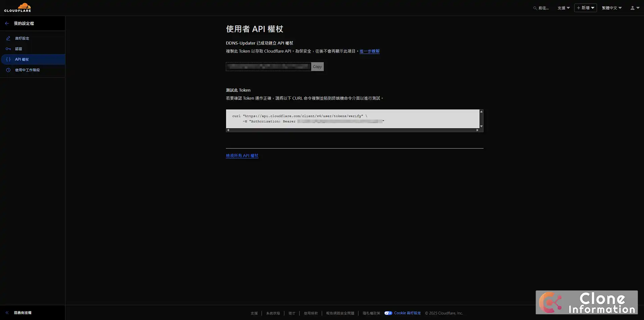Open the 前往... search box

pos(541,8)
